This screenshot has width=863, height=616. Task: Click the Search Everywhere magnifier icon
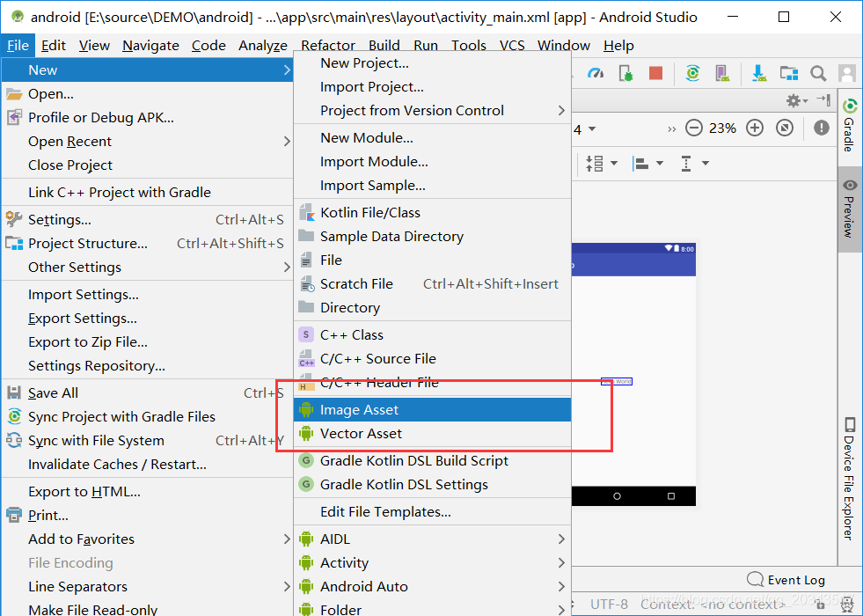tap(818, 73)
